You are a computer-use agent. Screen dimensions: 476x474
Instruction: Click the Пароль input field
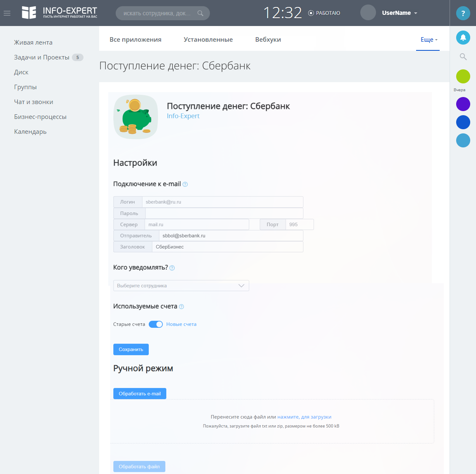[224, 213]
